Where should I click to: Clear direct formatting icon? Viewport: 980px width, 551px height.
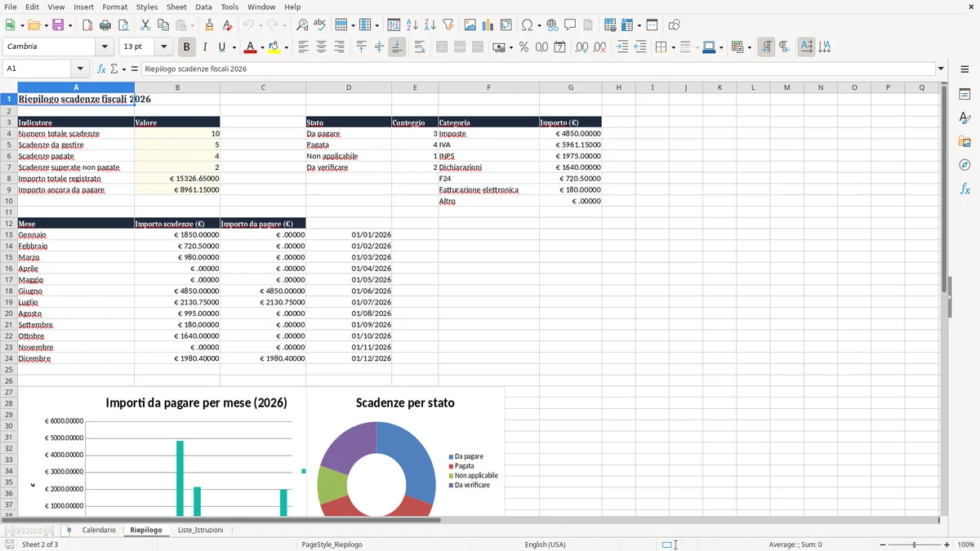point(227,25)
